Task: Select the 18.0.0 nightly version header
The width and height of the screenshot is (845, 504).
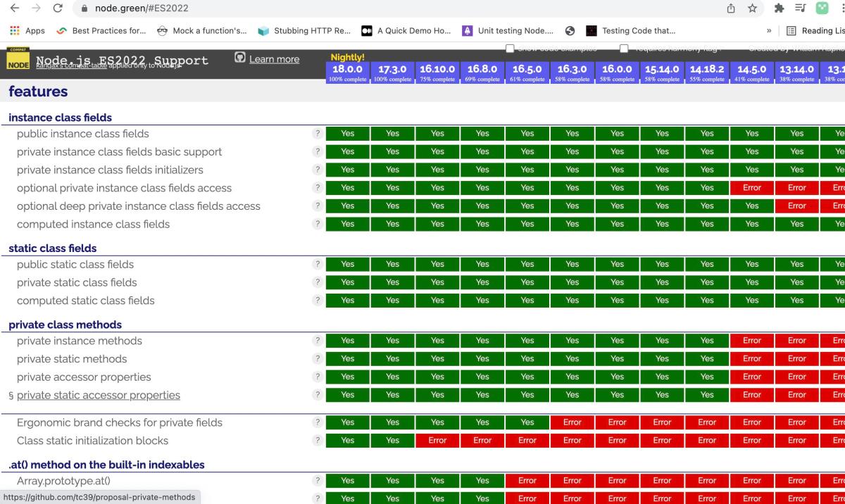Action: point(347,73)
